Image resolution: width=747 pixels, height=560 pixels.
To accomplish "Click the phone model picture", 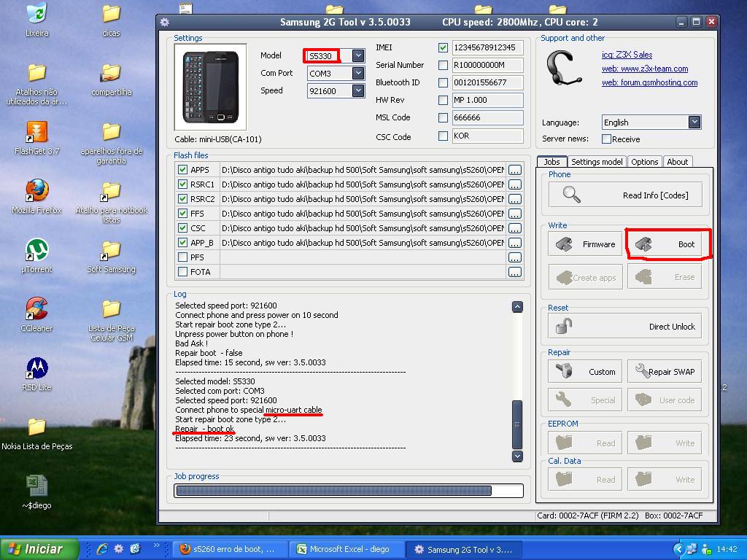I will [211, 87].
